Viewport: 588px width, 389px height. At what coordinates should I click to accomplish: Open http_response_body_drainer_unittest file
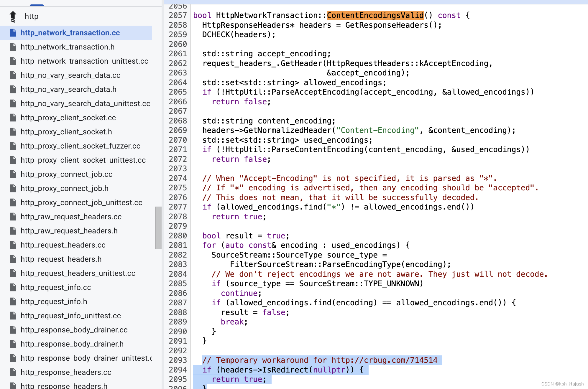(86, 358)
